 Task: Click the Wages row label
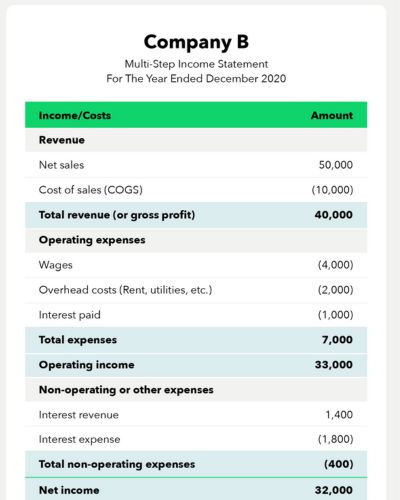pos(56,265)
